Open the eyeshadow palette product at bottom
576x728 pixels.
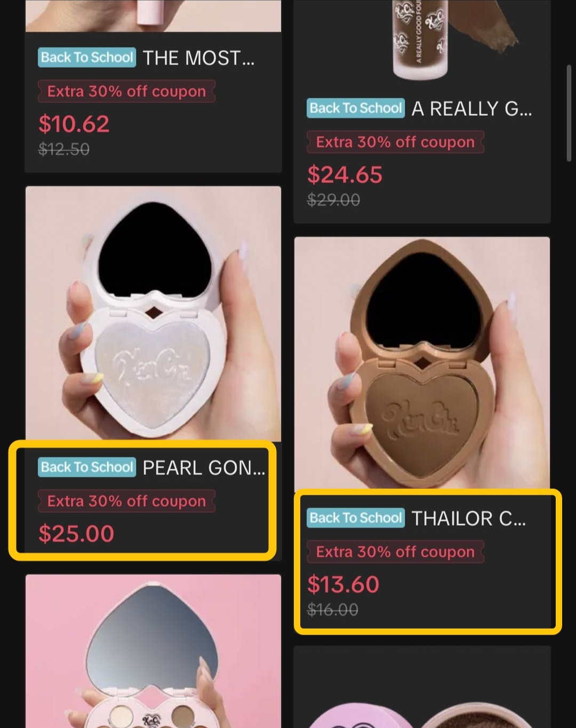(153, 651)
